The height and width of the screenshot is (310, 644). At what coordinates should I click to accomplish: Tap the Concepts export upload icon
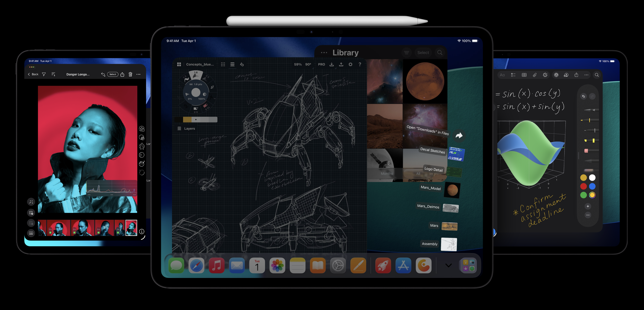click(x=341, y=64)
